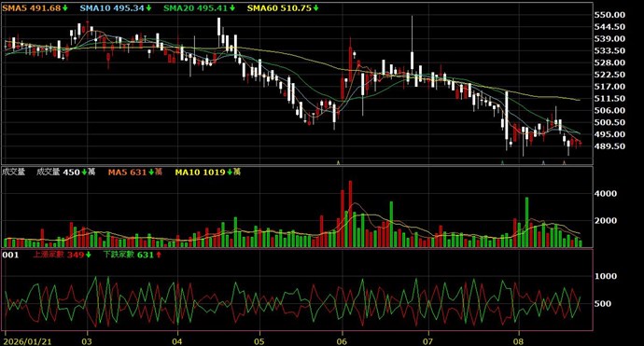Select the yellow SMA60 510.75 label
This screenshot has height=346, width=644.
pos(279,7)
